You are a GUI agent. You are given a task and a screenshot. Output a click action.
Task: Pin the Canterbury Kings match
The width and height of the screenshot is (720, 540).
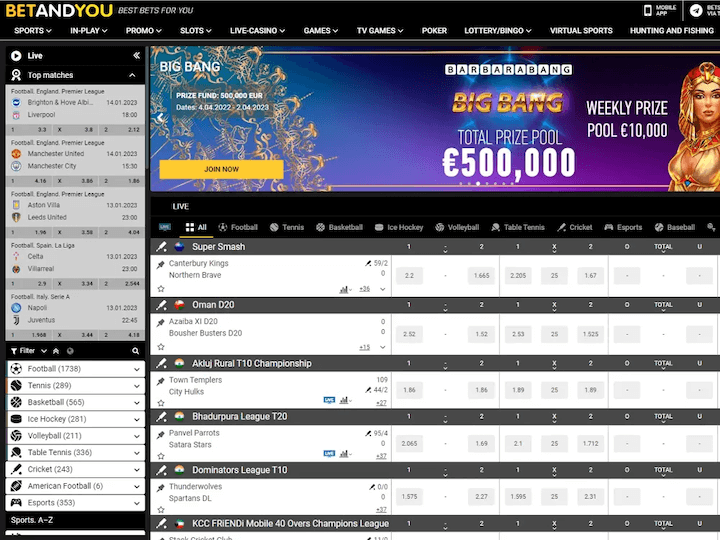[x=161, y=264]
